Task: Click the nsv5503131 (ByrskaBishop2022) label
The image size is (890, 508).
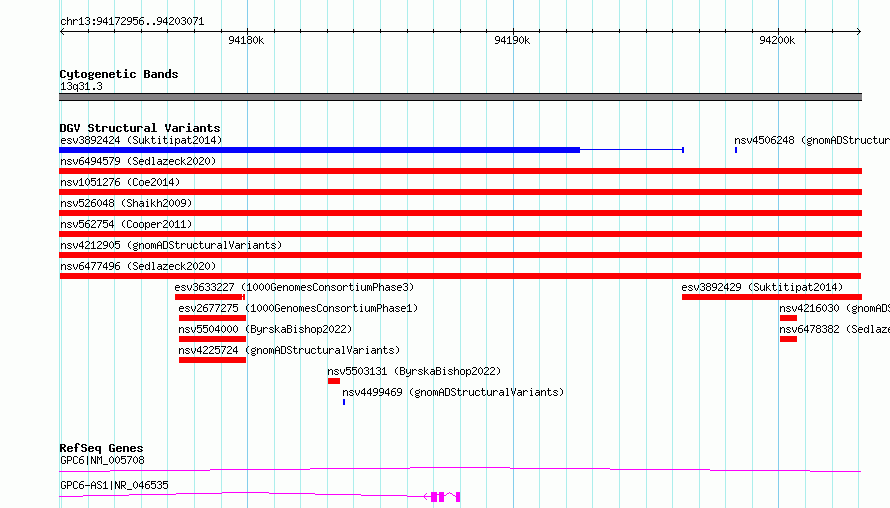Action: pyautogui.click(x=414, y=371)
